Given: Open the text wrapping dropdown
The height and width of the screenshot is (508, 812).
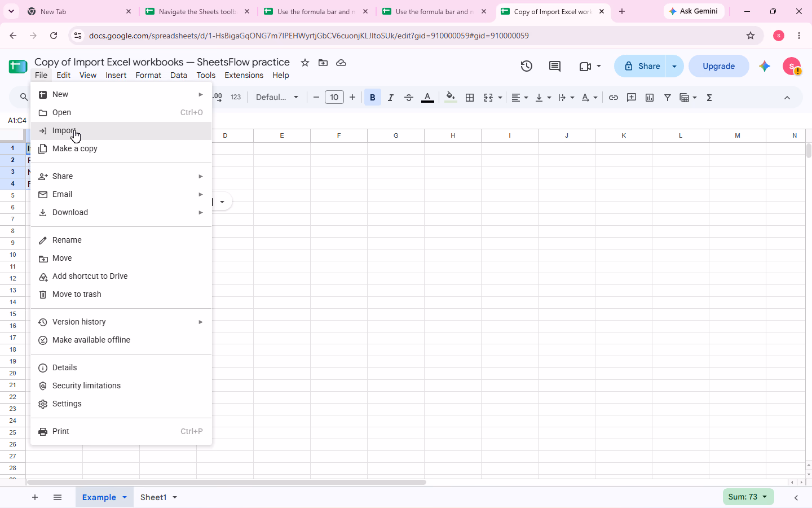Looking at the screenshot, I should (566, 98).
